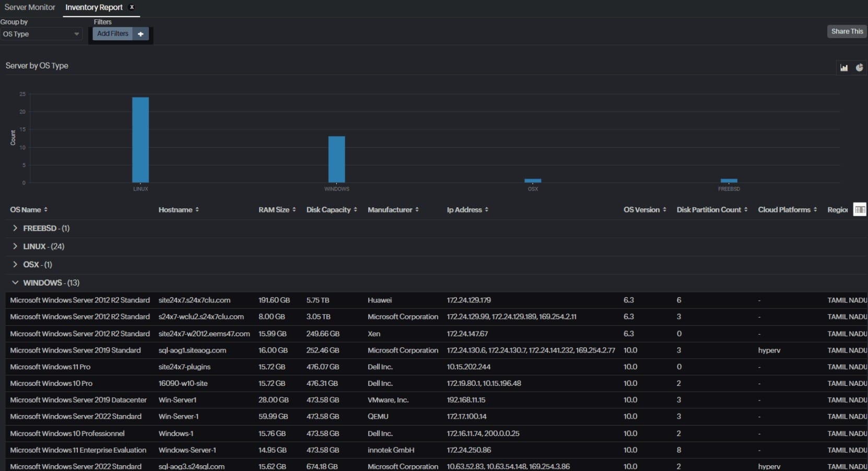Select hostname site24x7.s24x7clu.com

(x=194, y=300)
